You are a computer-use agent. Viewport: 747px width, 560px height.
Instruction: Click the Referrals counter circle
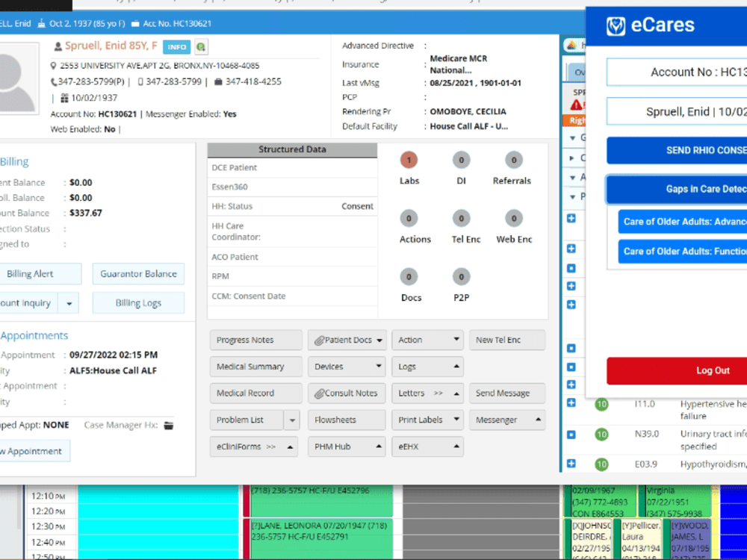[514, 160]
